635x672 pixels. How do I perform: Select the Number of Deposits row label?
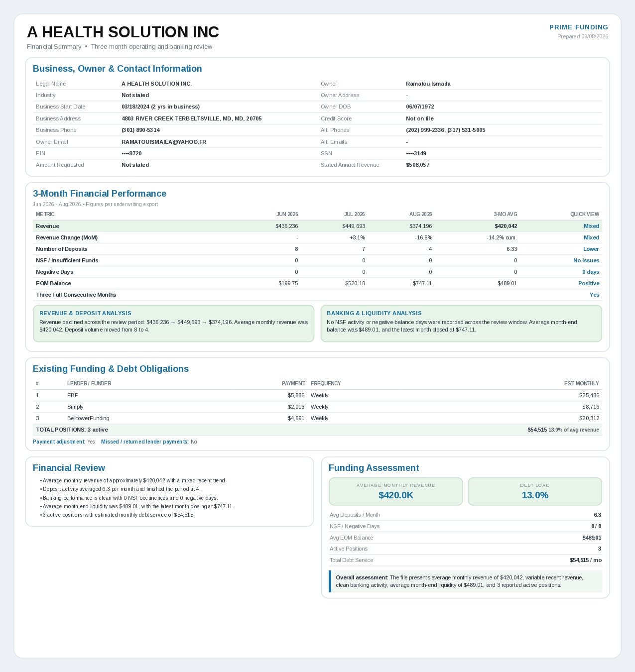(62, 249)
